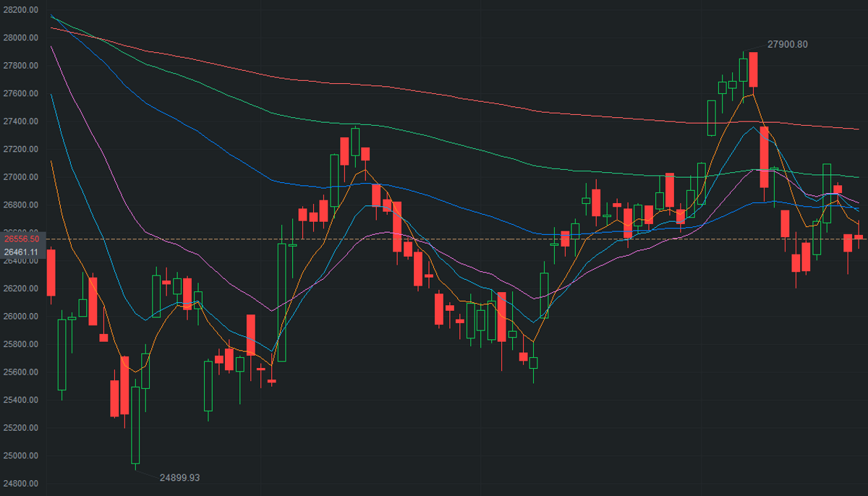The image size is (868, 496).
Task: Click the 26200.00 axis label
Action: [x=20, y=288]
